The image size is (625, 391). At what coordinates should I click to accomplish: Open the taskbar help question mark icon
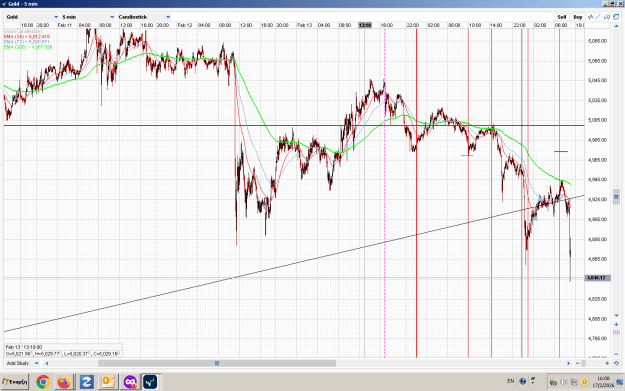tap(523, 381)
